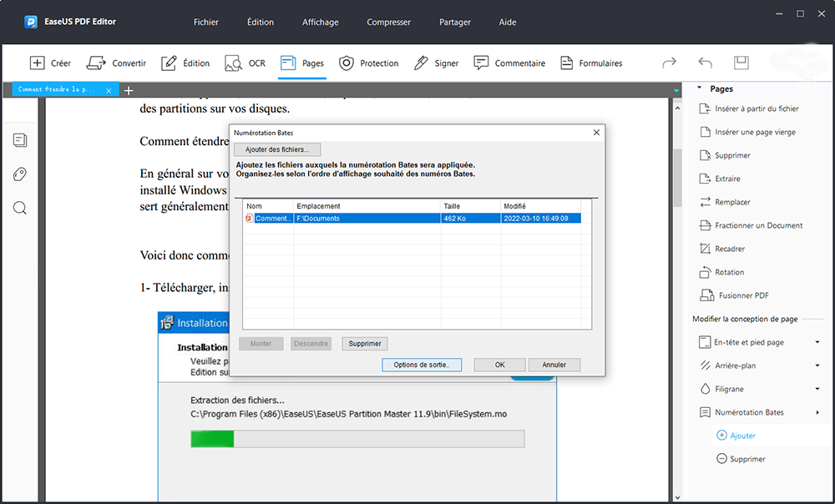Confirm with the OK button
The height and width of the screenshot is (504, 835).
click(499, 365)
